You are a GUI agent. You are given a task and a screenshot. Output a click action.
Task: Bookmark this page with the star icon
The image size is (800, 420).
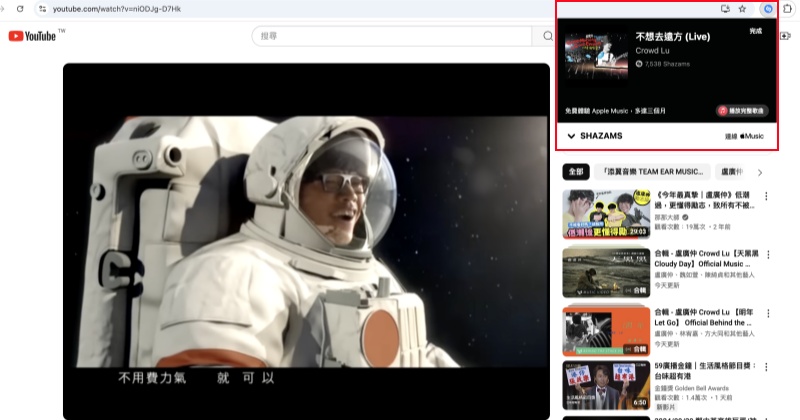click(742, 9)
